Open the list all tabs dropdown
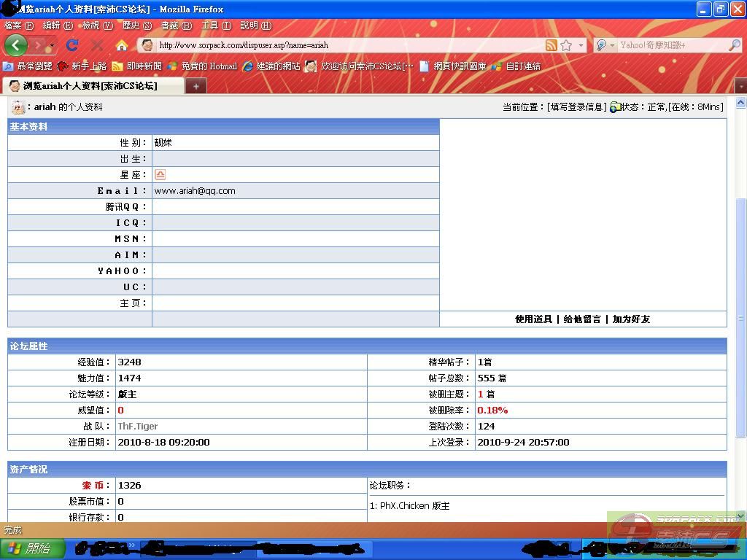The width and height of the screenshot is (747, 560). [740, 86]
